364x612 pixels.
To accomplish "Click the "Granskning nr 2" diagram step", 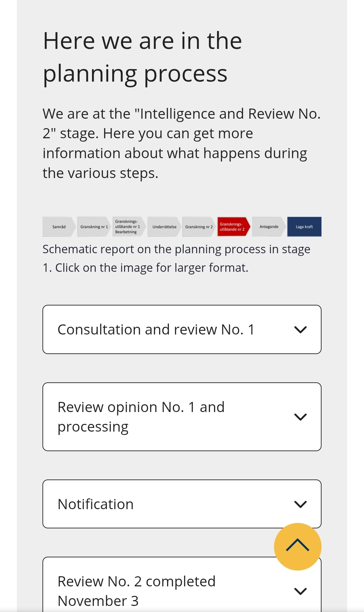I will pos(199,227).
